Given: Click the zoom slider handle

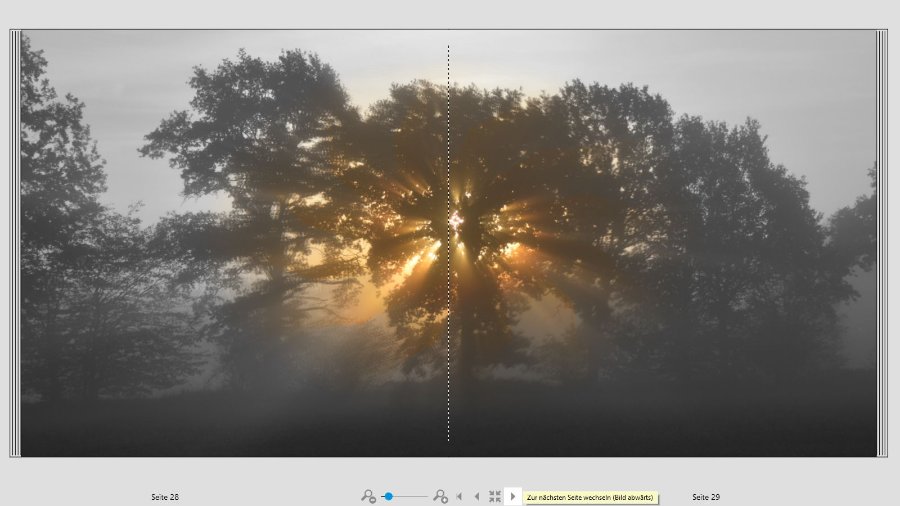Looking at the screenshot, I should (389, 496).
